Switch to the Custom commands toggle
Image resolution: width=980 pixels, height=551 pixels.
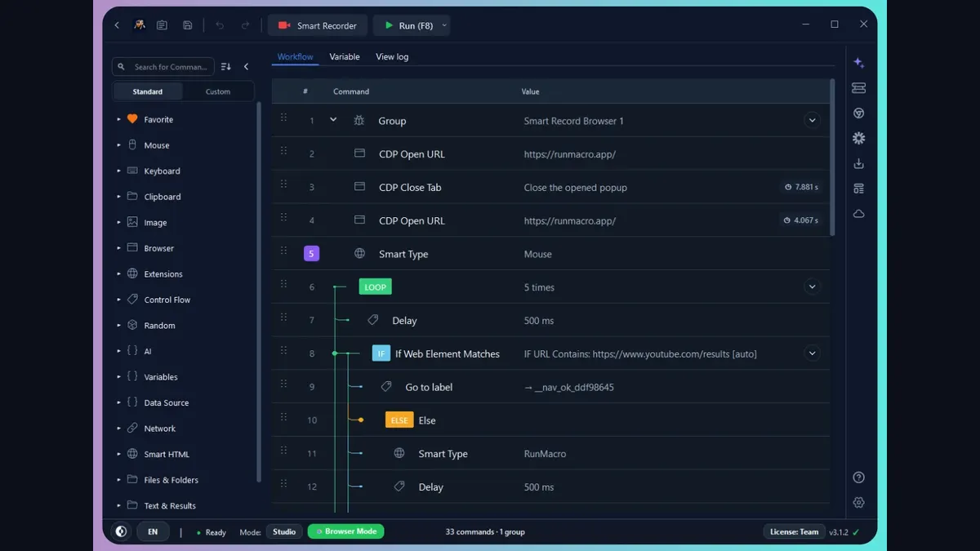(x=218, y=91)
